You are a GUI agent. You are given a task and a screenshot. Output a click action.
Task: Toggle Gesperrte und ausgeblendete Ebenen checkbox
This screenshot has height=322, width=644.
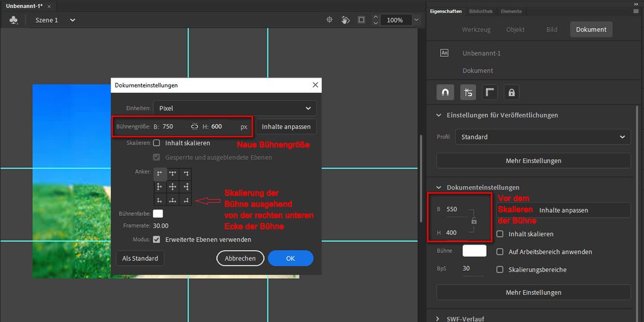(x=157, y=157)
